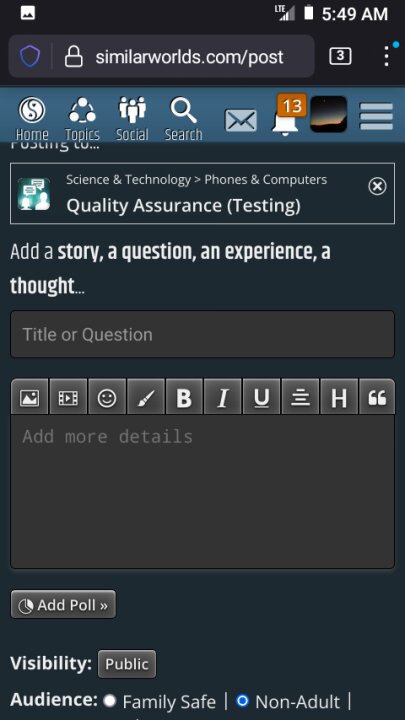Insert a video using the film icon
The image size is (405, 720).
68,397
